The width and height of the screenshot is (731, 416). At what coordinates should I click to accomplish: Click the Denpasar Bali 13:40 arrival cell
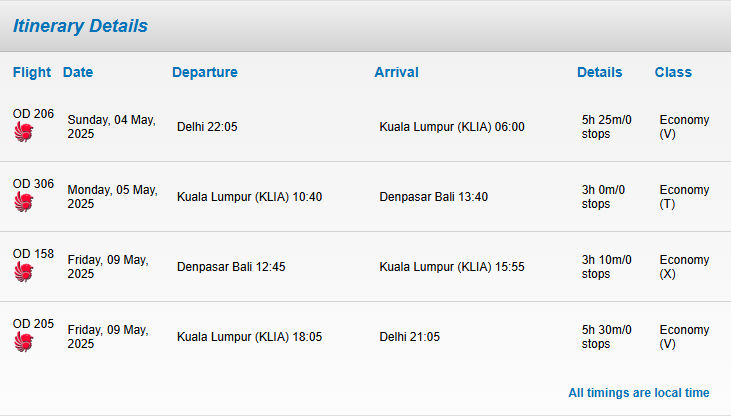point(434,197)
